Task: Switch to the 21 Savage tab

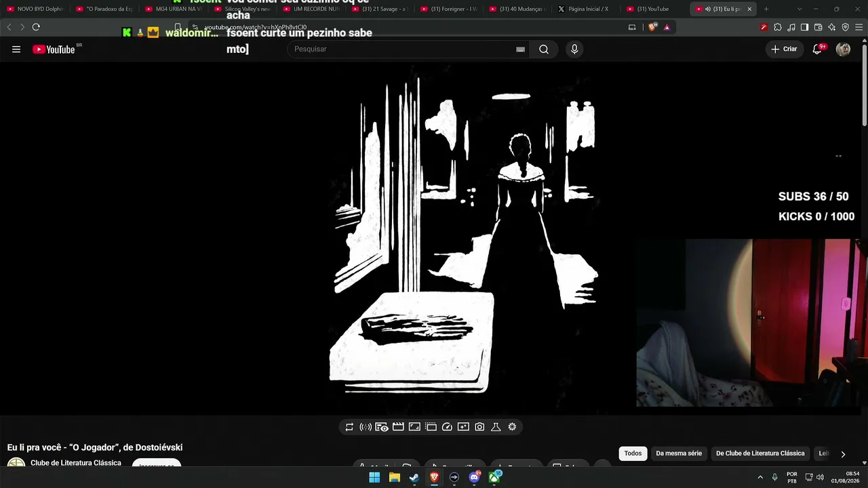Action: (x=380, y=9)
